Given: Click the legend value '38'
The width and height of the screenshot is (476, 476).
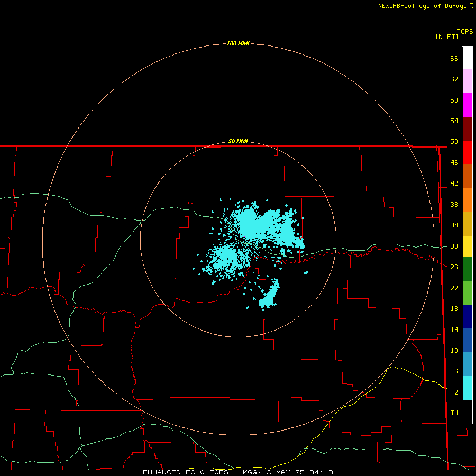Looking at the screenshot, I should point(454,204).
